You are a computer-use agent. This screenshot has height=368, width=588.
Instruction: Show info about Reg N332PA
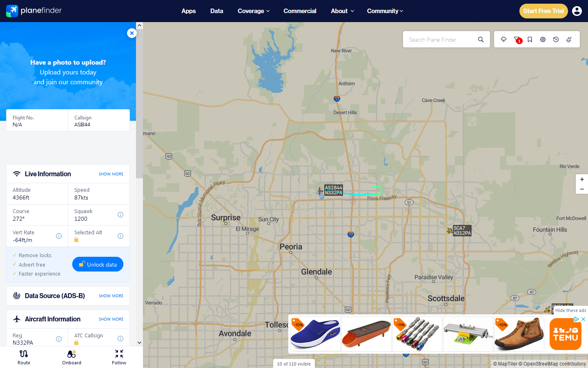coord(59,339)
